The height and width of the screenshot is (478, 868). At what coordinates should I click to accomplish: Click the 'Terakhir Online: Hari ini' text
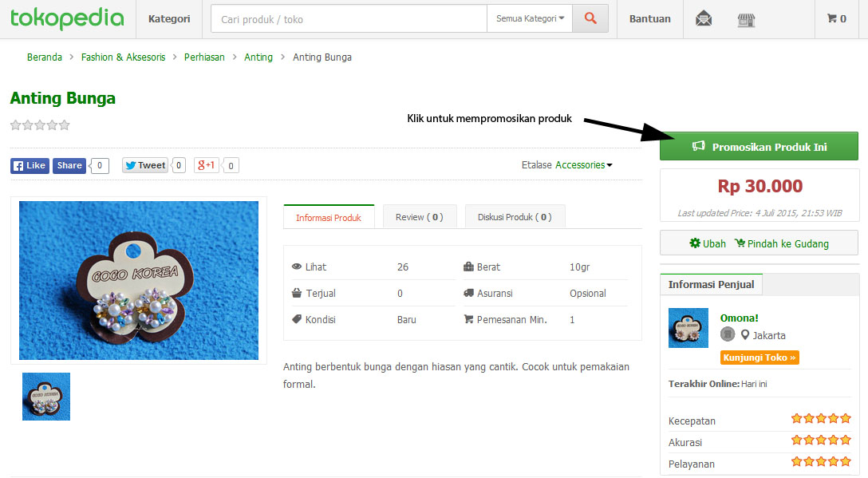[x=717, y=384]
